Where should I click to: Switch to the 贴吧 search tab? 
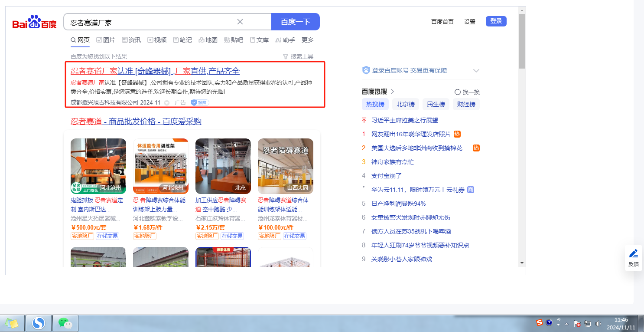click(234, 40)
